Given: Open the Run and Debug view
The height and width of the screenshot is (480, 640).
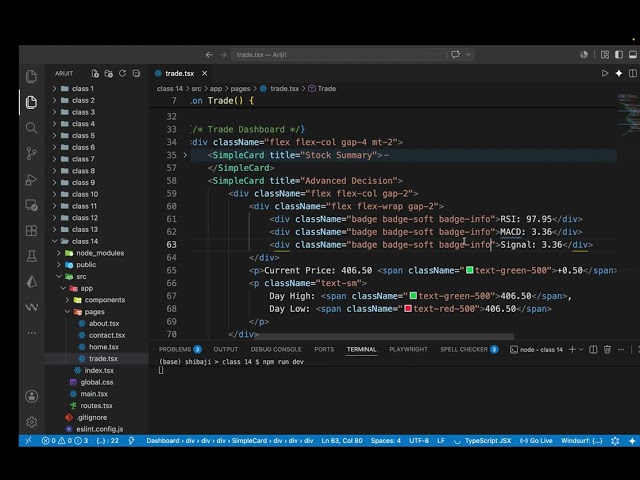Looking at the screenshot, I should click(31, 179).
